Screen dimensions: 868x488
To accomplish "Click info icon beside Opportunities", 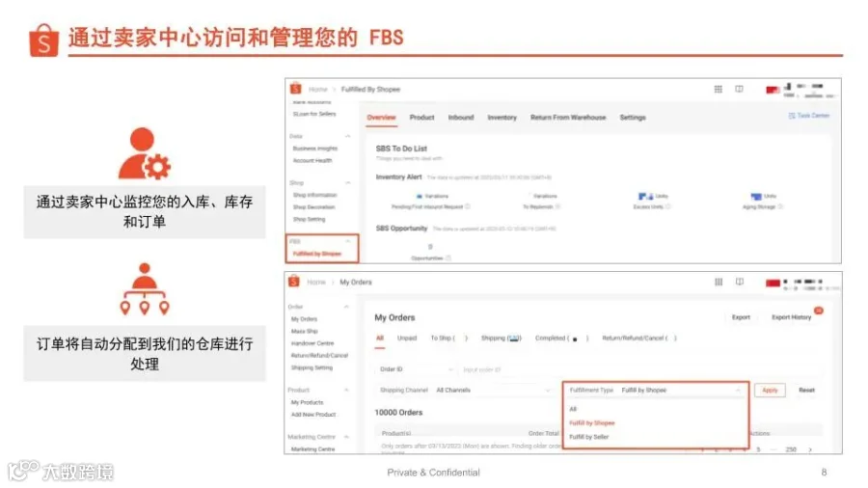I will tap(448, 258).
